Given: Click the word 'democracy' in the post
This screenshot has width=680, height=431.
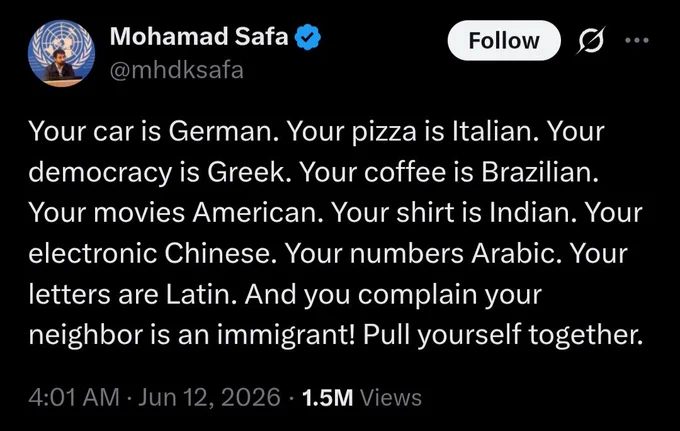Looking at the screenshot, I should click(x=100, y=173).
